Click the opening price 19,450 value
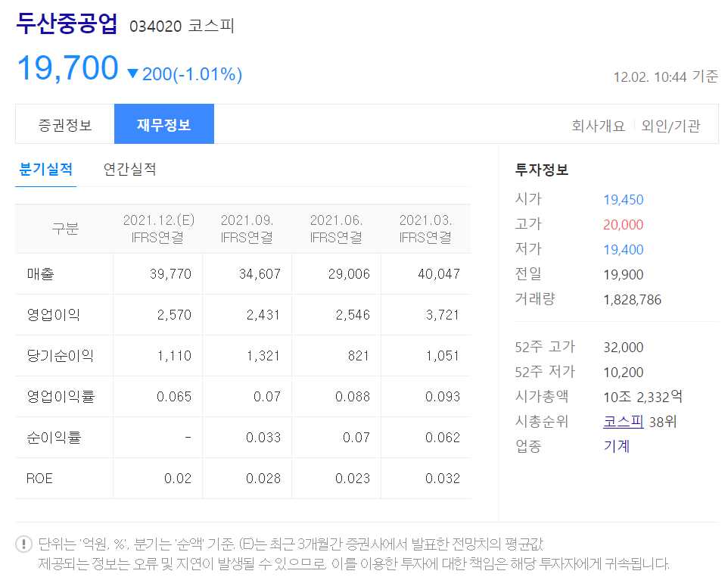 coord(624,201)
